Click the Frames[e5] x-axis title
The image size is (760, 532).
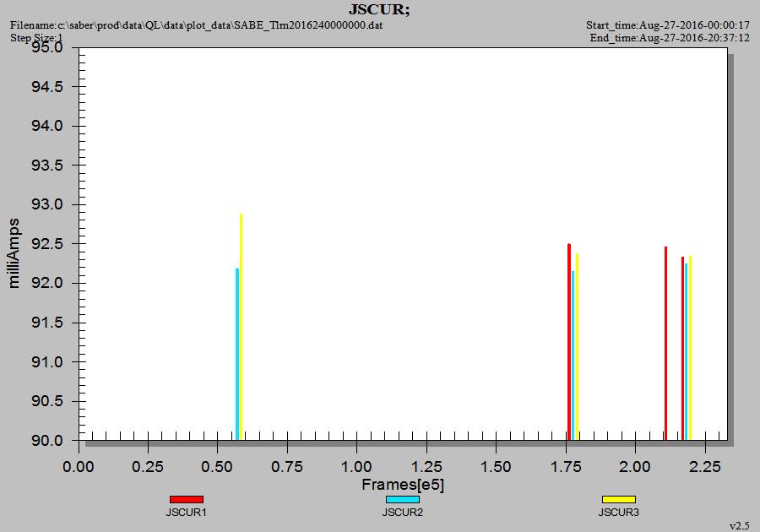(x=403, y=485)
